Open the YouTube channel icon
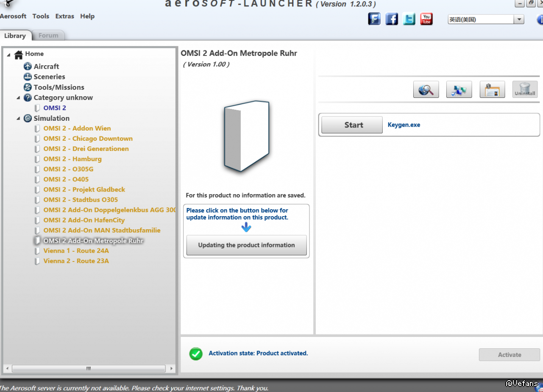 coord(426,19)
